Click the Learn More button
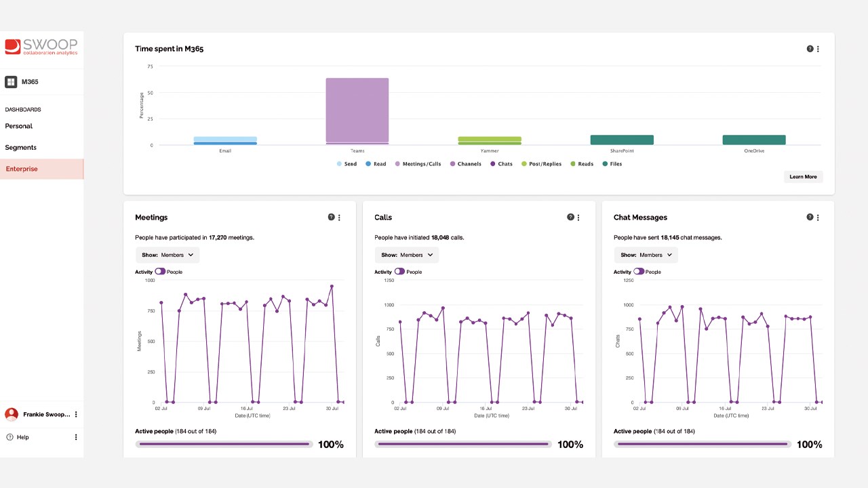868x488 pixels. coord(803,177)
